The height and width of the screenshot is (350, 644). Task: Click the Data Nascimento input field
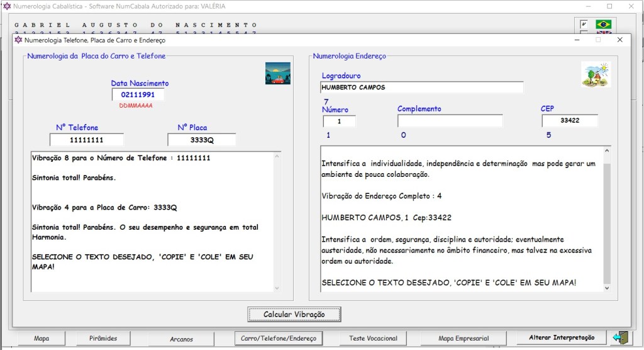coord(138,94)
